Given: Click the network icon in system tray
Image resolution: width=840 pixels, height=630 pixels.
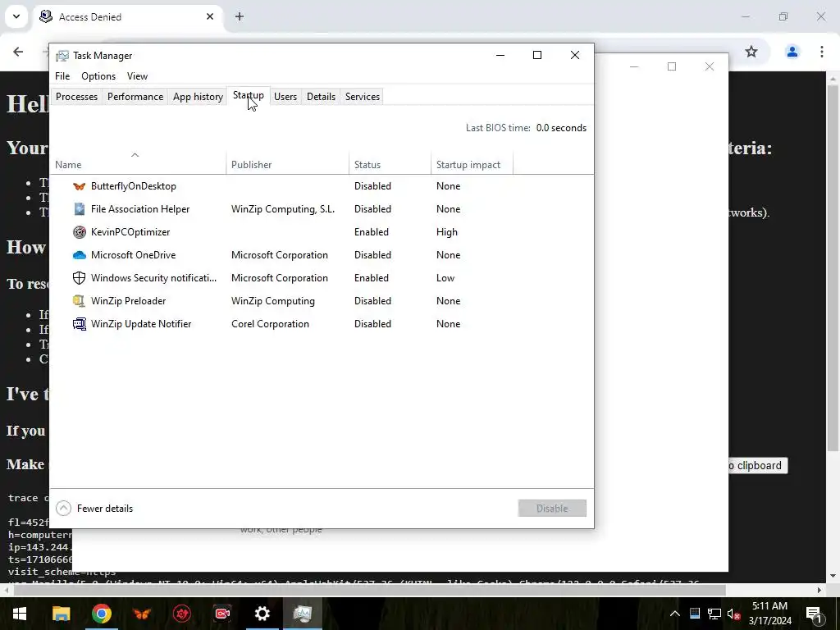Looking at the screenshot, I should point(714,614).
